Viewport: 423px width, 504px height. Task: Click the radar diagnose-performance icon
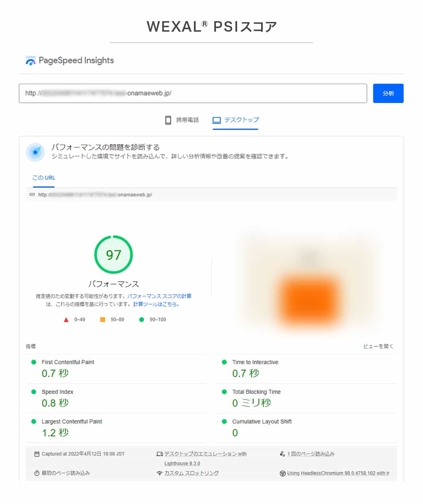coord(35,152)
